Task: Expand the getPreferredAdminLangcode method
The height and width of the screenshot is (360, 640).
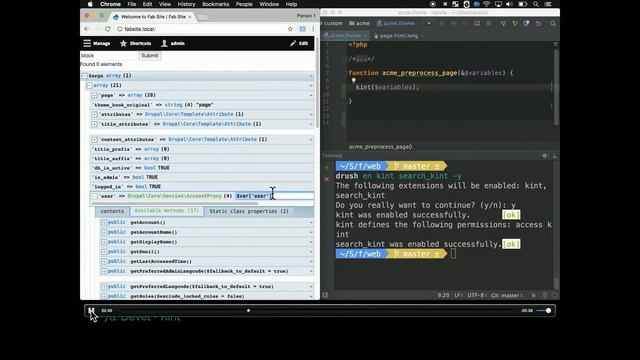Action: (x=104, y=271)
